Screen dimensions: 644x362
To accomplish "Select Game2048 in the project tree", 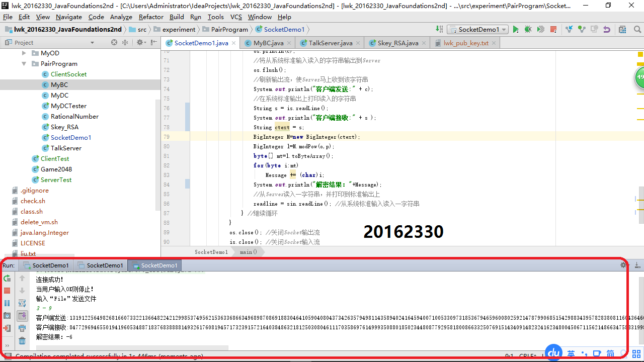I will click(56, 169).
